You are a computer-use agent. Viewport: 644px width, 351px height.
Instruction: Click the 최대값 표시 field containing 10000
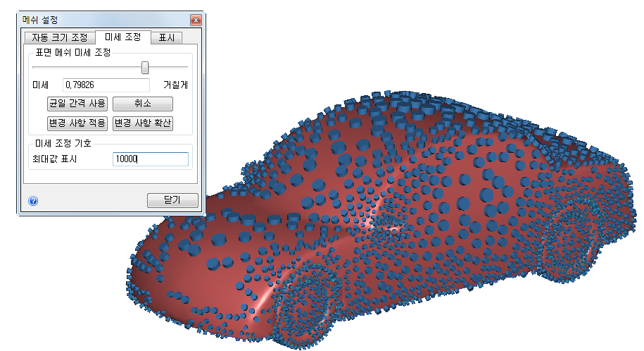[x=151, y=159]
